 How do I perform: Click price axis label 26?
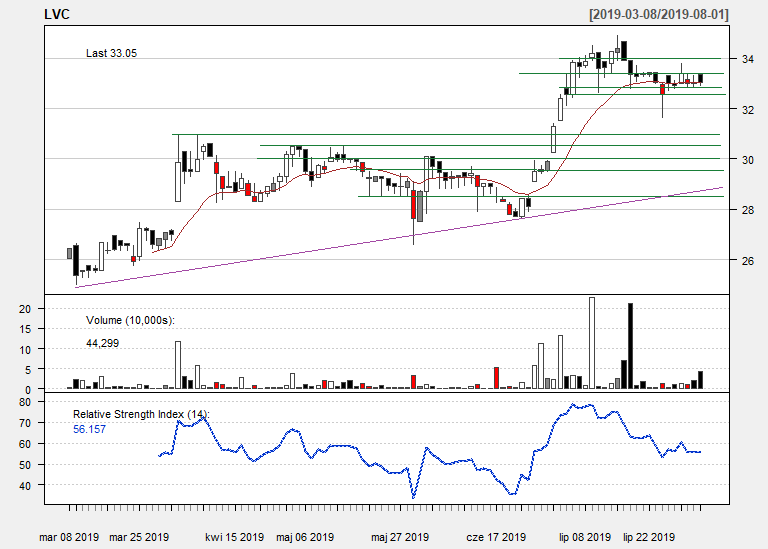[747, 261]
